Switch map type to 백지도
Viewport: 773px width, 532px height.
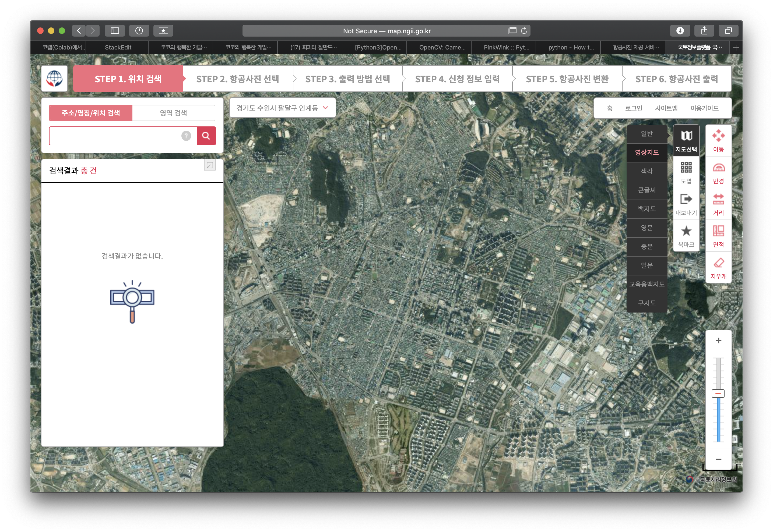pyautogui.click(x=646, y=209)
